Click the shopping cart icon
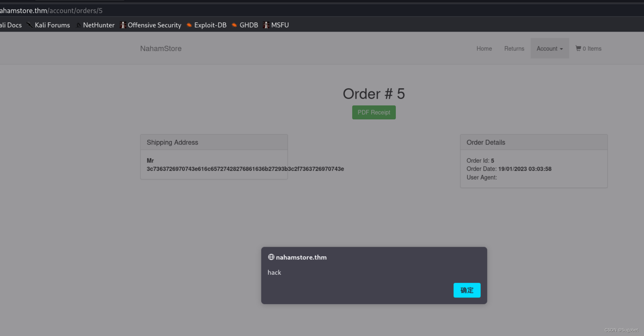The image size is (644, 336). [578, 48]
